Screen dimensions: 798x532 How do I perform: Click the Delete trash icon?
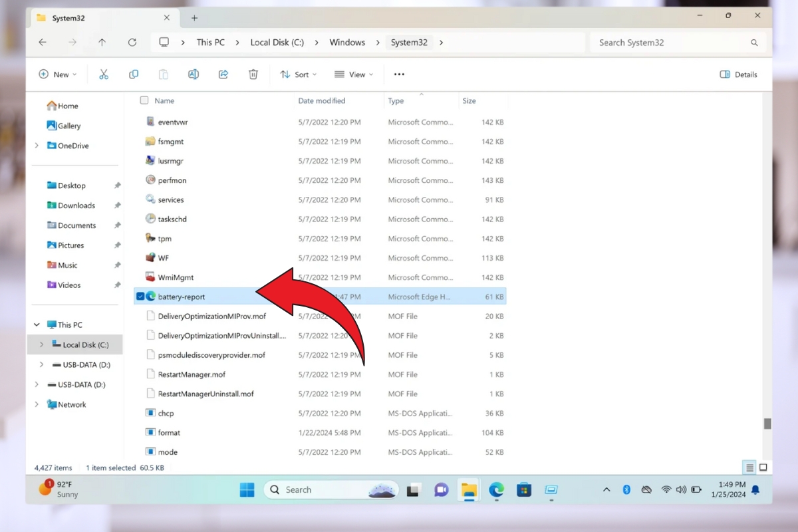point(253,74)
